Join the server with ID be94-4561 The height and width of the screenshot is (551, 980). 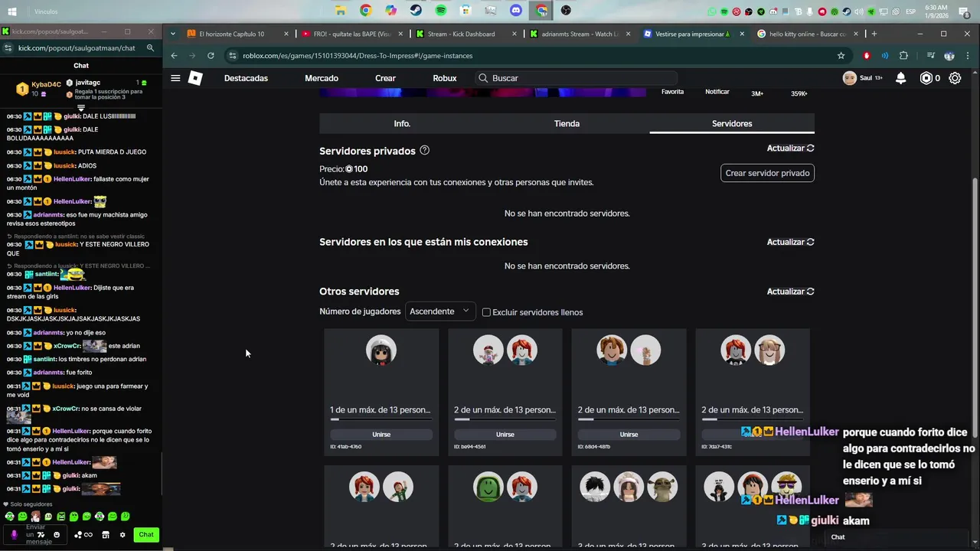click(505, 434)
